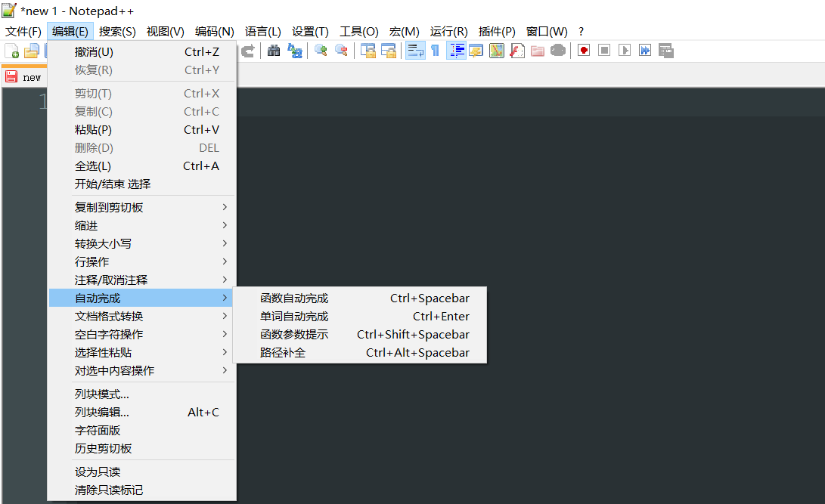
Task: Click the Open file toolbar icon
Action: pos(32,51)
